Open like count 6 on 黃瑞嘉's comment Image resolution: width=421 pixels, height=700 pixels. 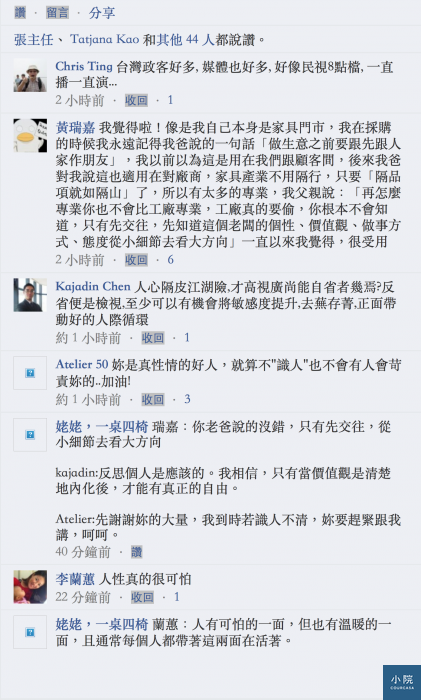pos(171,260)
